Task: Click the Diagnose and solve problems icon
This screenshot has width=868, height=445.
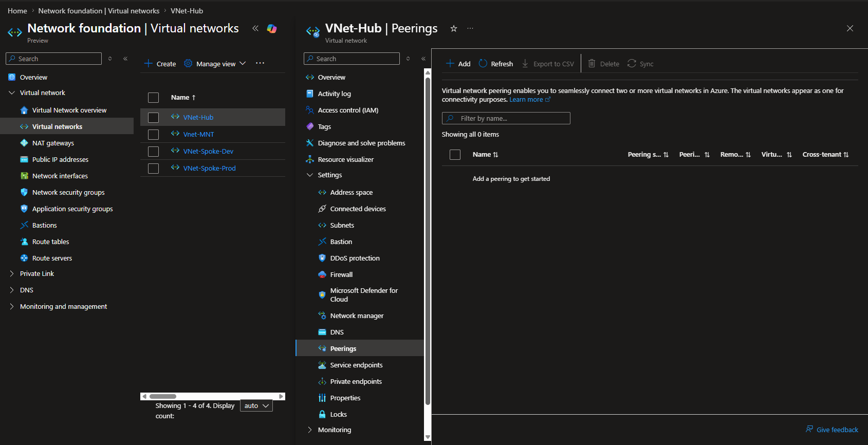Action: [310, 143]
